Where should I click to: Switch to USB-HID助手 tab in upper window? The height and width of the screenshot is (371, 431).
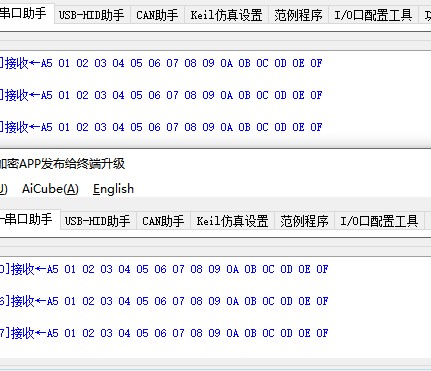(92, 15)
